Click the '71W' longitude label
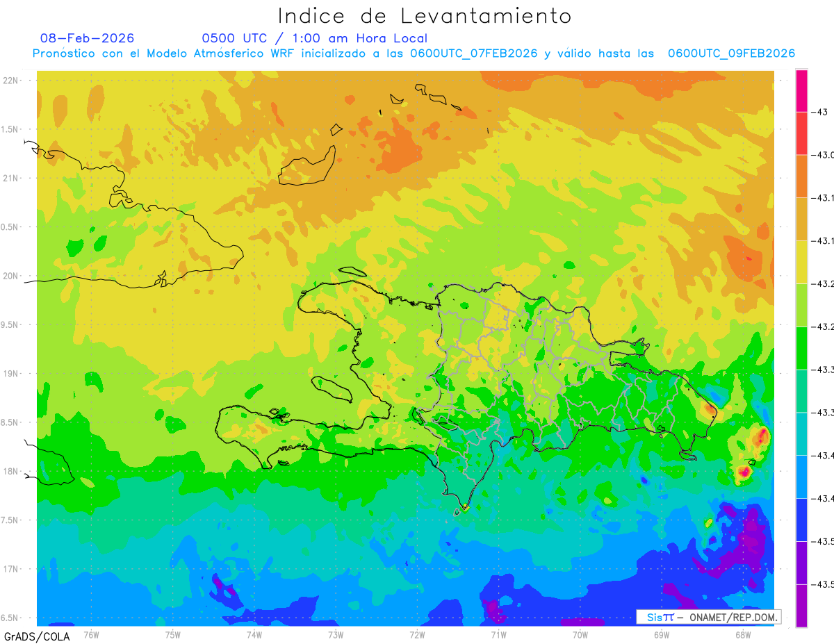Viewport: 834px width, 644px height. (498, 634)
